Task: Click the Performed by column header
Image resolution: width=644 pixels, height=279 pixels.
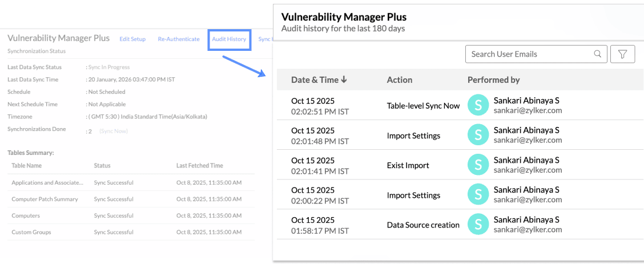Action: (x=493, y=80)
